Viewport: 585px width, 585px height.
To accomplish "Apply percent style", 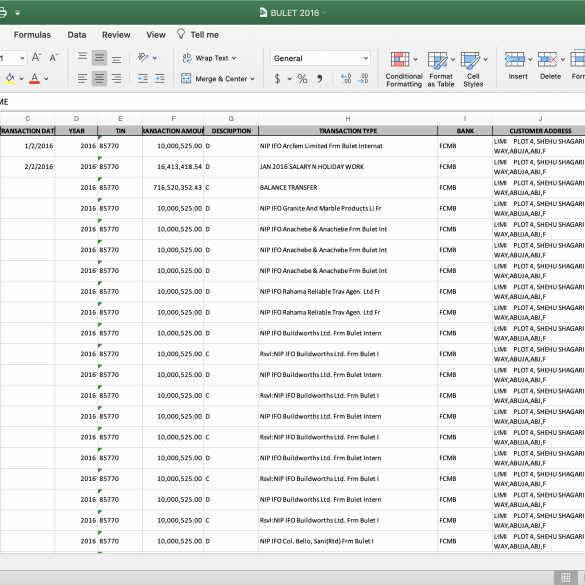I will (302, 78).
